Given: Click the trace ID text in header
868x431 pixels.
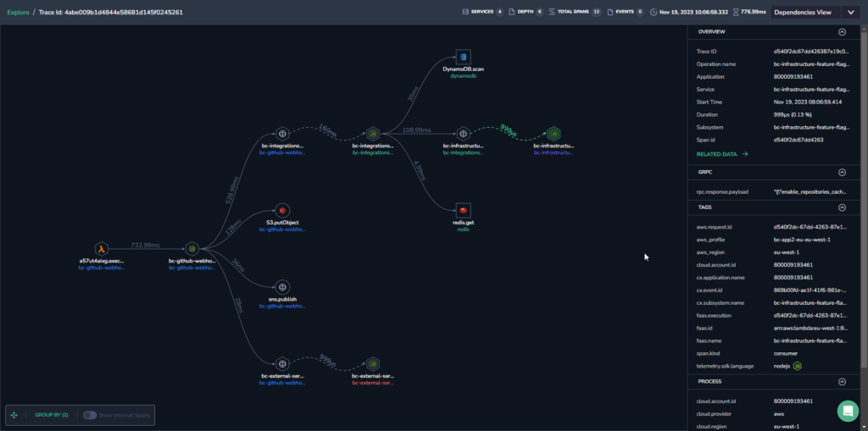Looking at the screenshot, I should point(111,12).
